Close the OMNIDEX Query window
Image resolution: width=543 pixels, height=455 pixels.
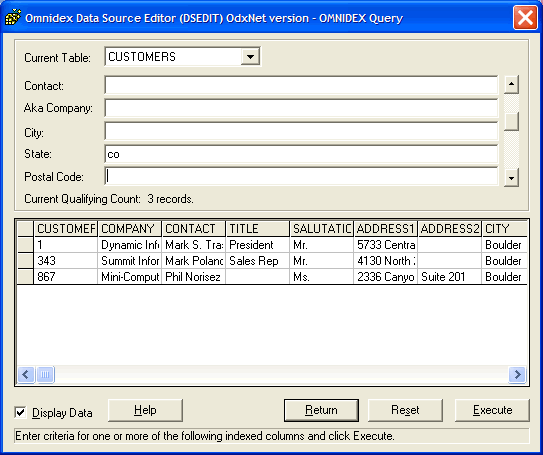coord(525,17)
